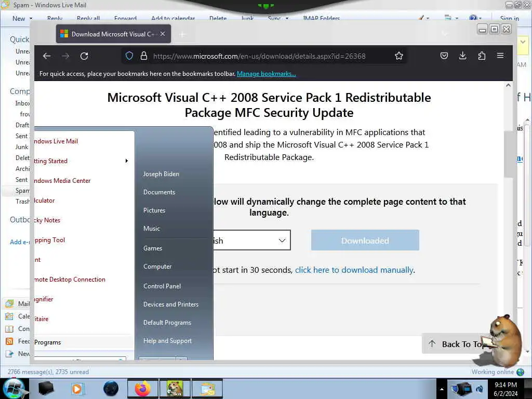Click the Windows Start orb
Viewport: 532px width, 399px height.
point(14,389)
